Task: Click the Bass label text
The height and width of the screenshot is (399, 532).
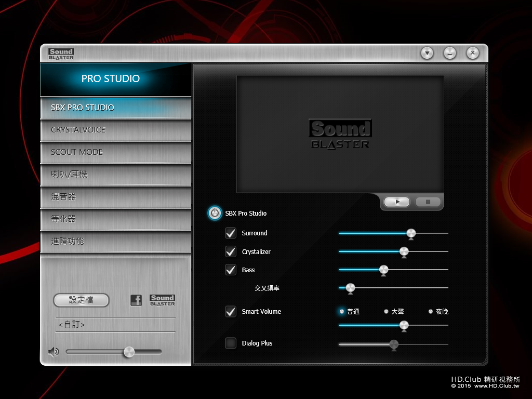Action: (248, 270)
